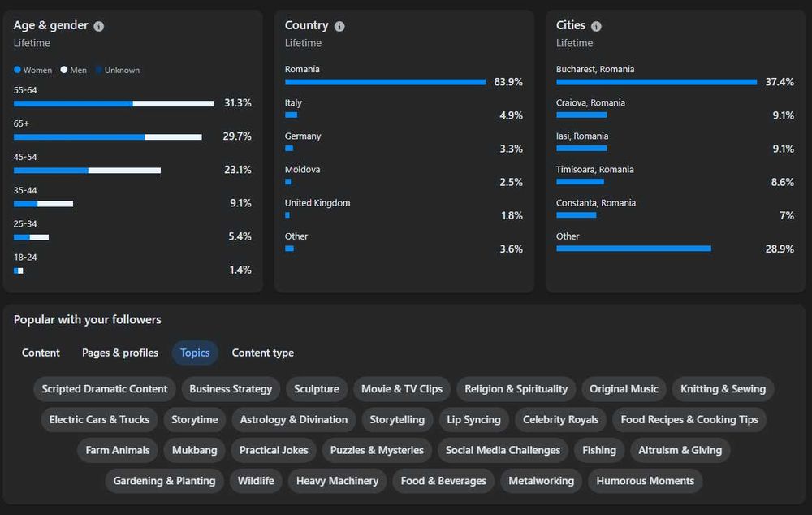Screen dimensions: 812x515
Task: Click the 55-64 age group label
Action: click(x=25, y=90)
